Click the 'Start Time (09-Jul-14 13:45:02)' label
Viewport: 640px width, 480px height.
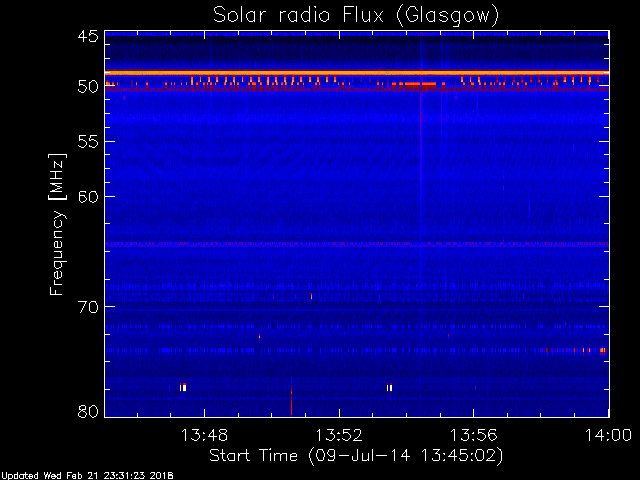click(x=356, y=456)
